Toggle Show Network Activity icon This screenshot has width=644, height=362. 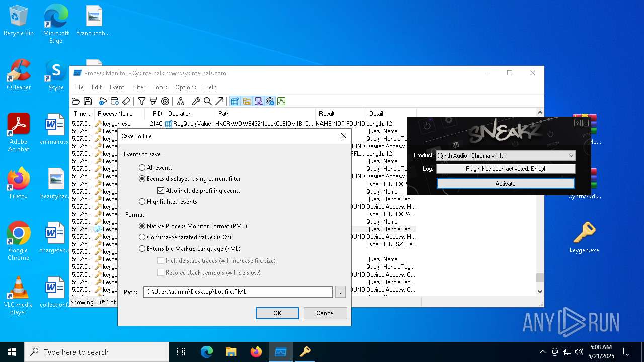click(x=258, y=101)
